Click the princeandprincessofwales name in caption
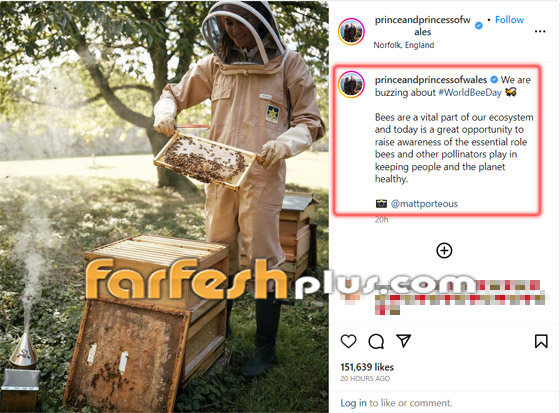The width and height of the screenshot is (560, 413). tap(431, 80)
